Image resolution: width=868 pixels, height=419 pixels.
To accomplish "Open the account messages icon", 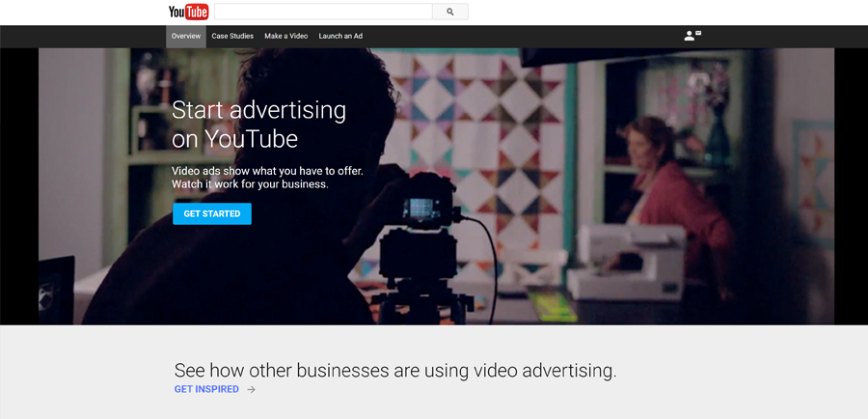I will (x=692, y=36).
